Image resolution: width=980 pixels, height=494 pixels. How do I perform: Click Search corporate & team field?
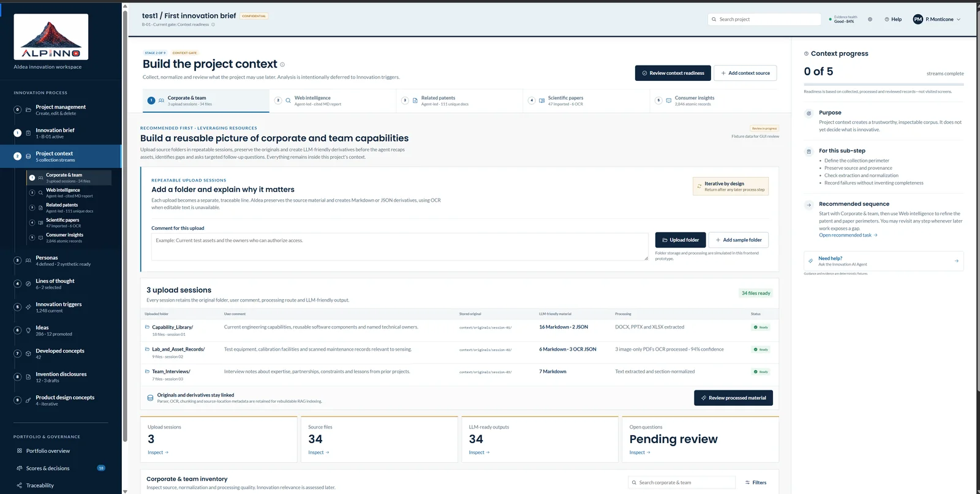(x=682, y=482)
